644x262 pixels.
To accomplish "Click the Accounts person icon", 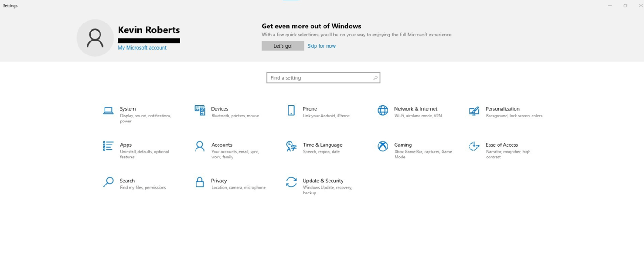I will (200, 146).
